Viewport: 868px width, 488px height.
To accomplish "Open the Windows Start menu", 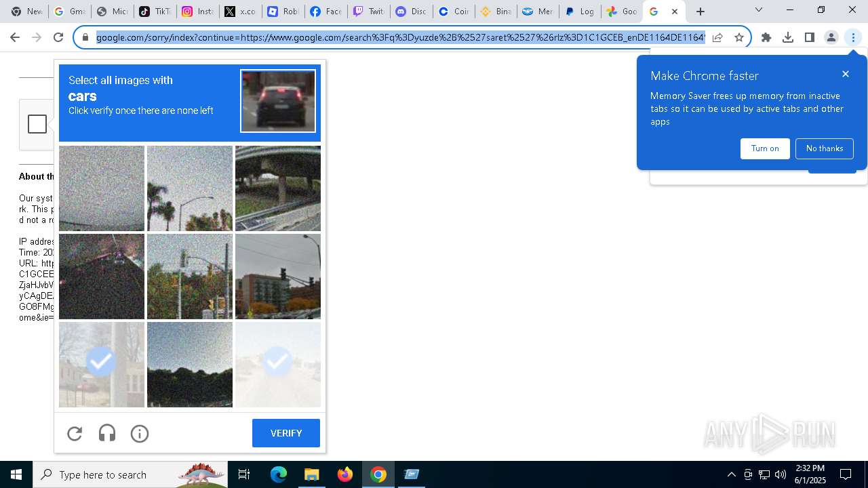I will coord(16,474).
